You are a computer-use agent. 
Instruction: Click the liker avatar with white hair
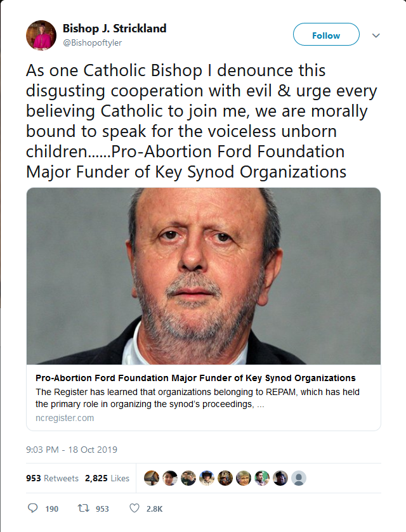(244, 478)
